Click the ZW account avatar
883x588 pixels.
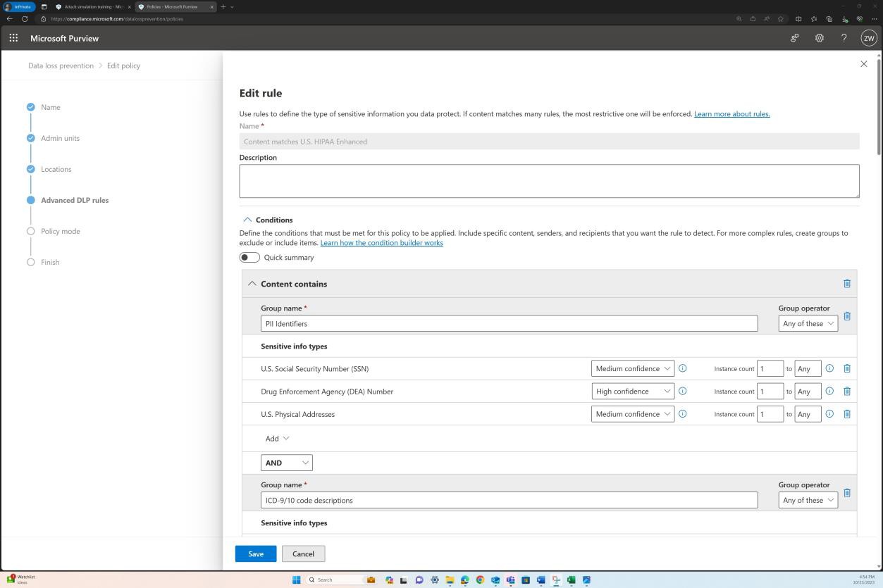(868, 38)
